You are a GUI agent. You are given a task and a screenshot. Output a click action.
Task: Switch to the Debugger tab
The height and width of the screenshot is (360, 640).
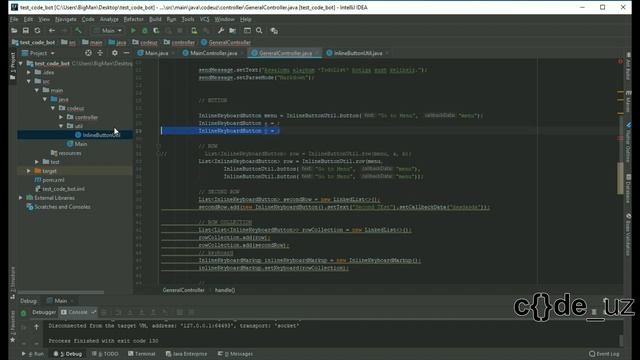(x=44, y=313)
